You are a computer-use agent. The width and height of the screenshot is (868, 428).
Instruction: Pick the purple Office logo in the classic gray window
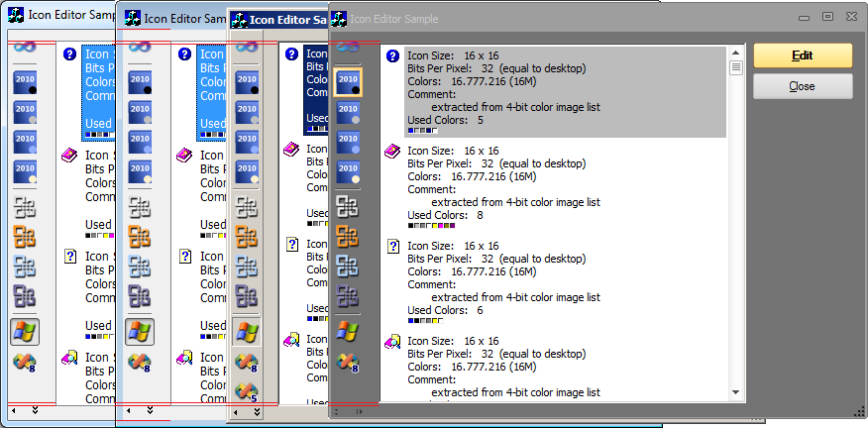point(247,295)
